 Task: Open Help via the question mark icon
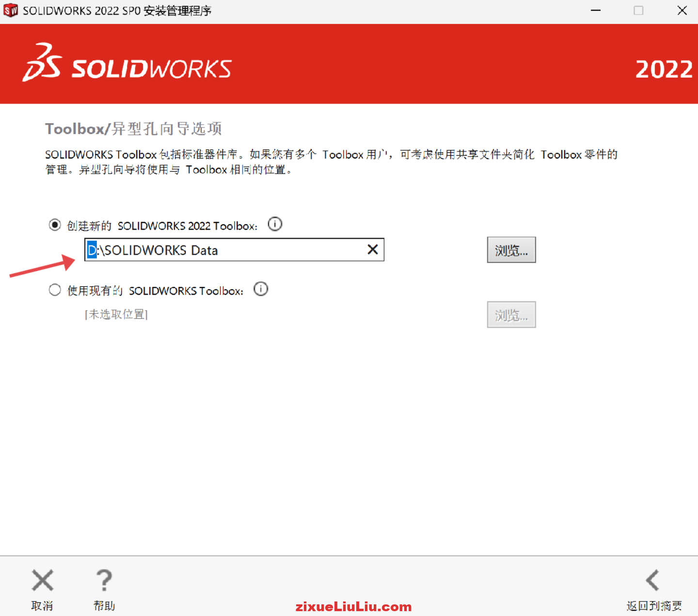point(104,580)
